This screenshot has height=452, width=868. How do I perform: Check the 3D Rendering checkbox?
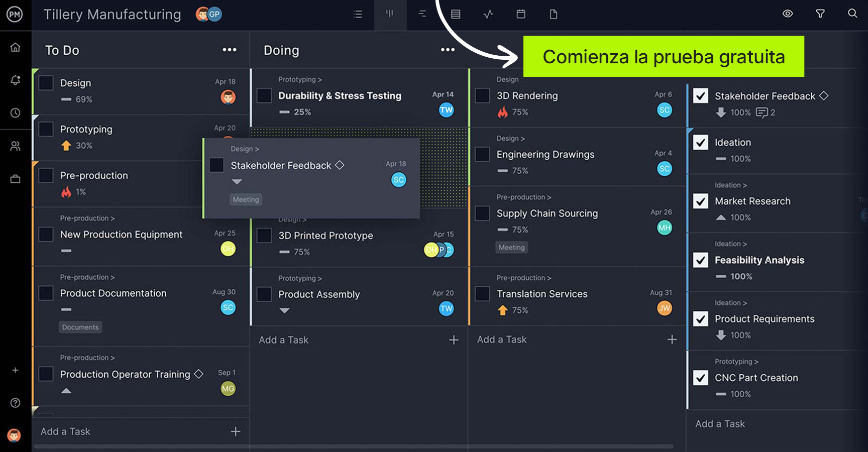pos(482,95)
